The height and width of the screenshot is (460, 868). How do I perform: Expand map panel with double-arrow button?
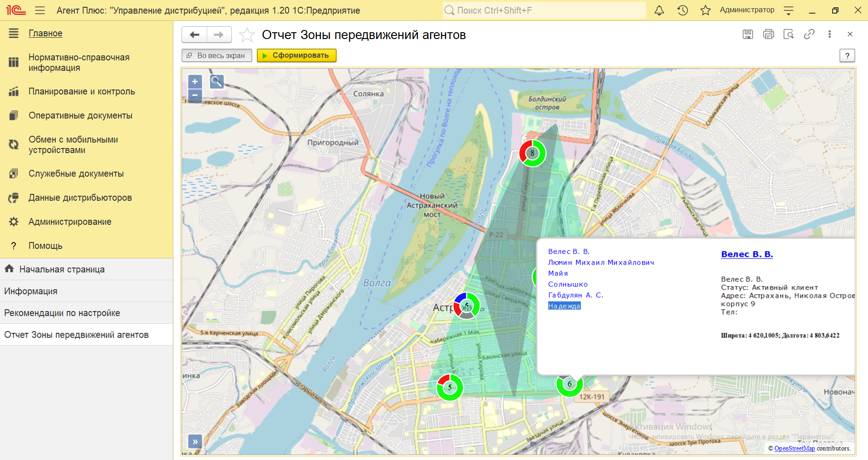pyautogui.click(x=195, y=441)
